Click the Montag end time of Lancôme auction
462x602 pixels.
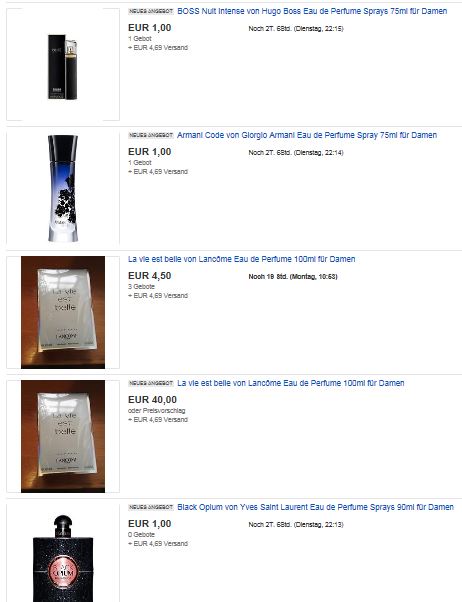313,276
